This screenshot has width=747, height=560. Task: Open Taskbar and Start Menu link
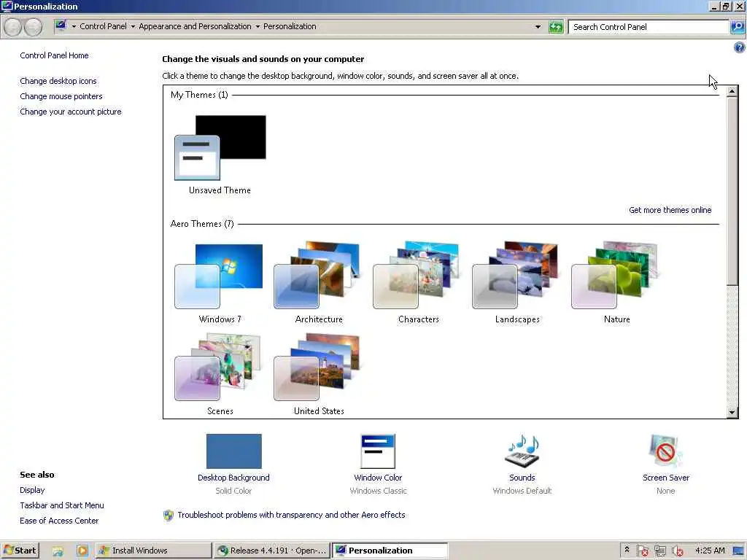(62, 505)
